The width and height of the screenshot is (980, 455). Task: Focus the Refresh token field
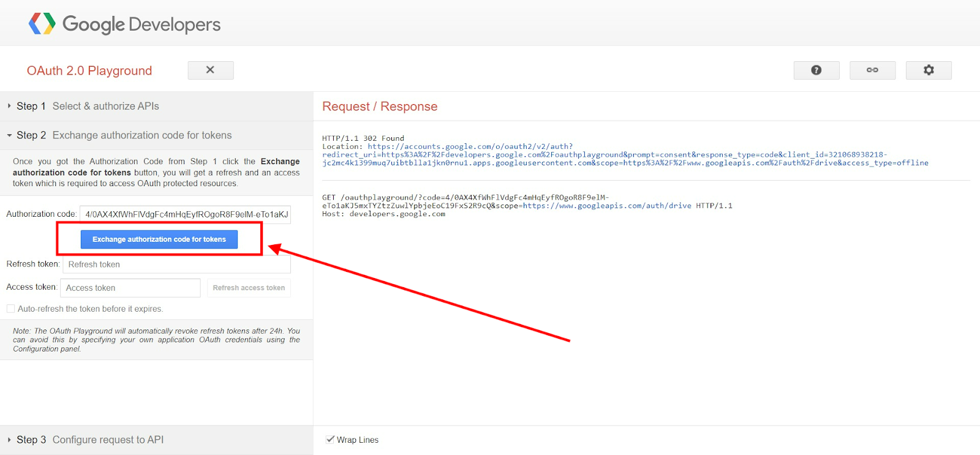(x=176, y=265)
